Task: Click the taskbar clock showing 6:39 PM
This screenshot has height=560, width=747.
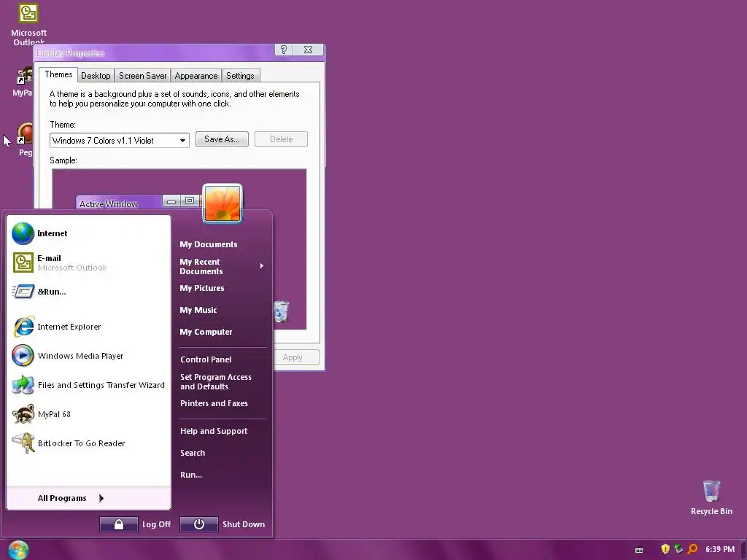Action: (720, 549)
